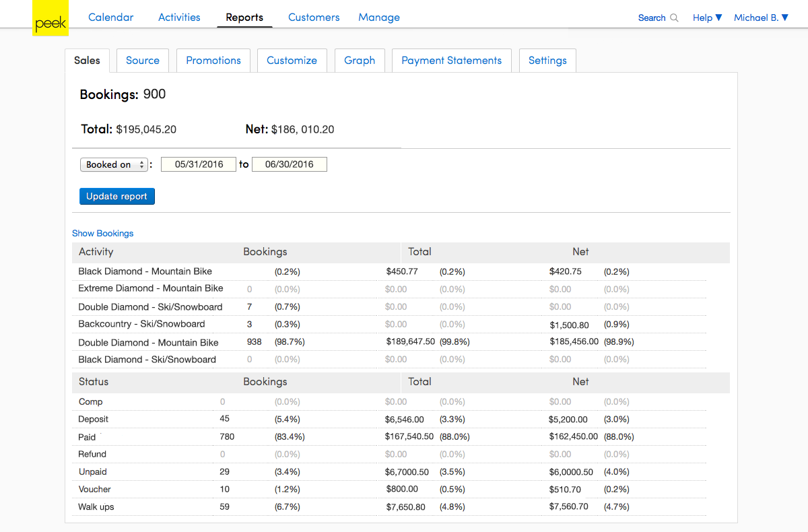Image resolution: width=808 pixels, height=532 pixels.
Task: Select the Backcountry - Ski/Snowboard row label
Action: (x=141, y=324)
